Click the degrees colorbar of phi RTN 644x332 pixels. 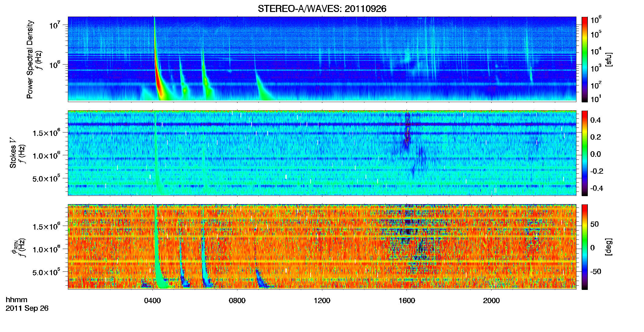585,247
